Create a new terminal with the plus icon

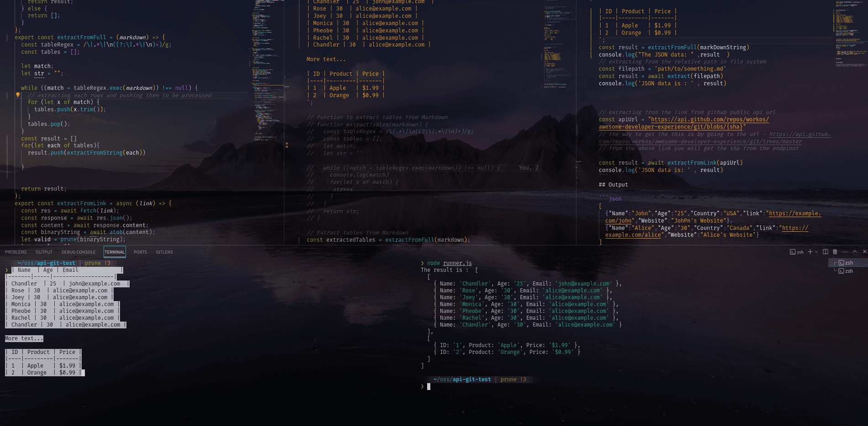[810, 252]
